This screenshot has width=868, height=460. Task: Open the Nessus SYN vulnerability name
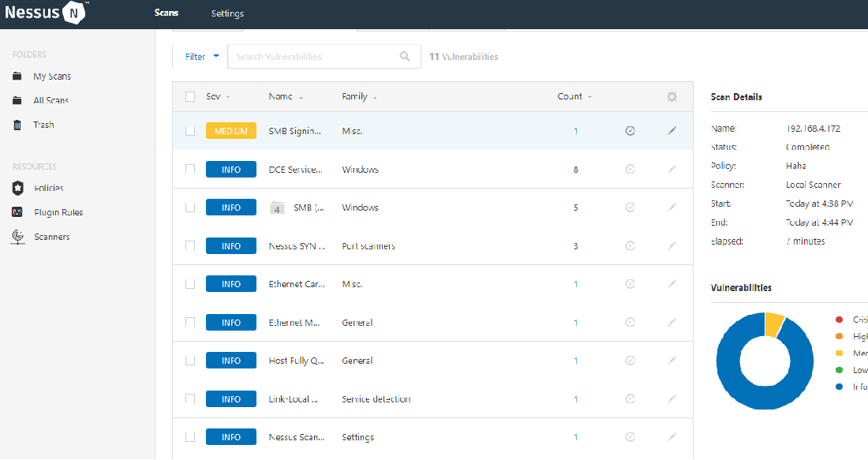point(297,245)
